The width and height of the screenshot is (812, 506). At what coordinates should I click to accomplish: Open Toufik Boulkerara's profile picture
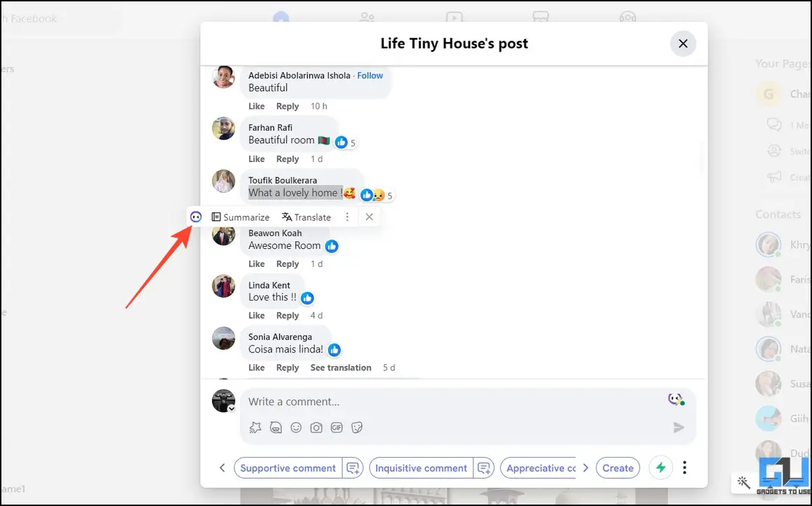point(224,181)
